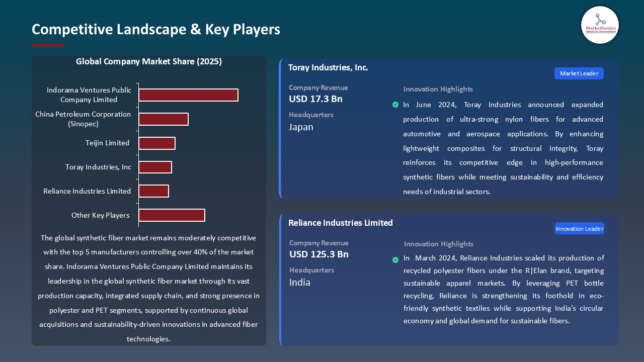This screenshot has height=362, width=644.
Task: Select the Innovation Leader badge
Action: pyautogui.click(x=579, y=229)
